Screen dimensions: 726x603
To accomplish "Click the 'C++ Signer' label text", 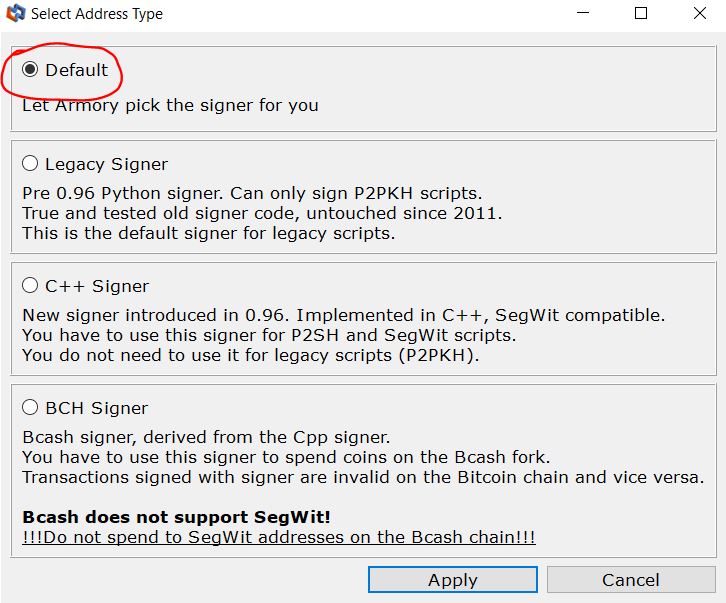I will click(x=97, y=286).
